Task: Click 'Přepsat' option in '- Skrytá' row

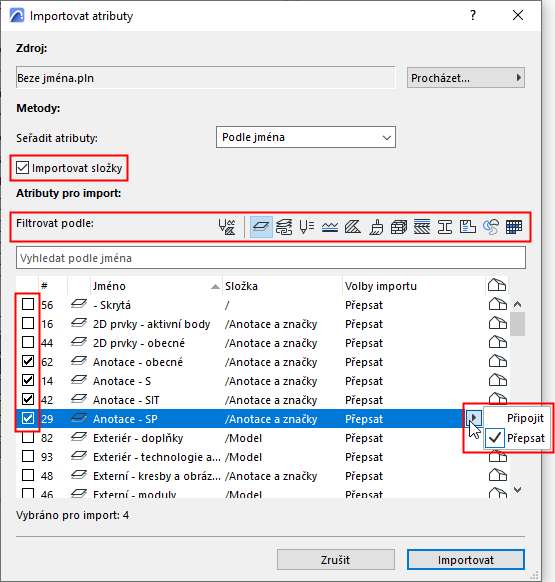Action: click(x=364, y=305)
